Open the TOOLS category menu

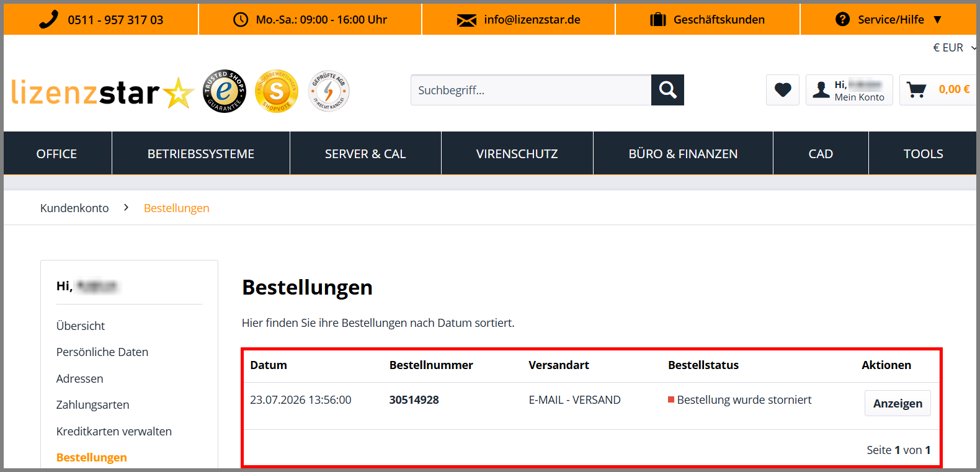pos(923,153)
